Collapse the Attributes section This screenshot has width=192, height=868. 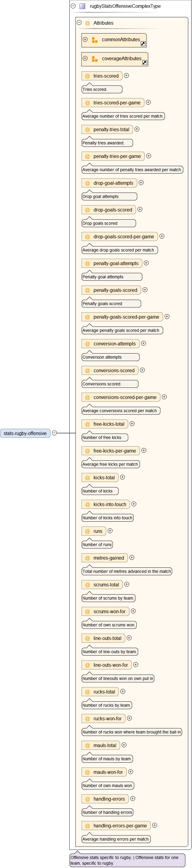tap(79, 23)
